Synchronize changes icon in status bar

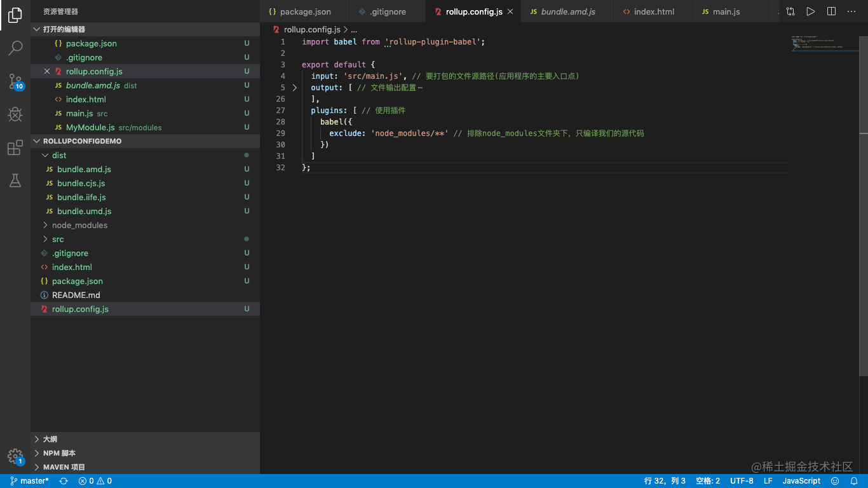64,481
